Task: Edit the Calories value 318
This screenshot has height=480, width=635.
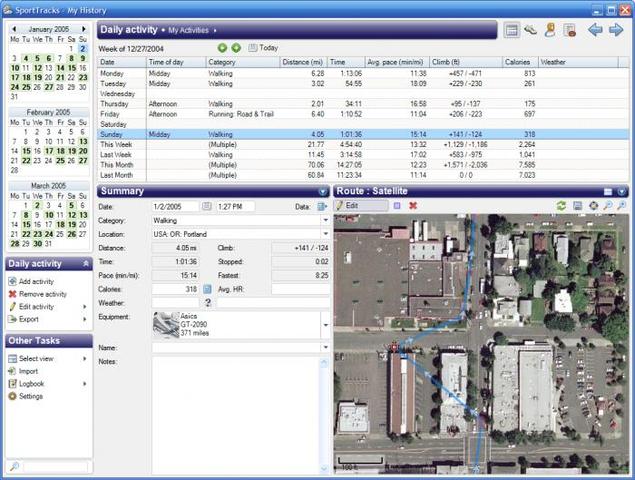Action: 175,289
